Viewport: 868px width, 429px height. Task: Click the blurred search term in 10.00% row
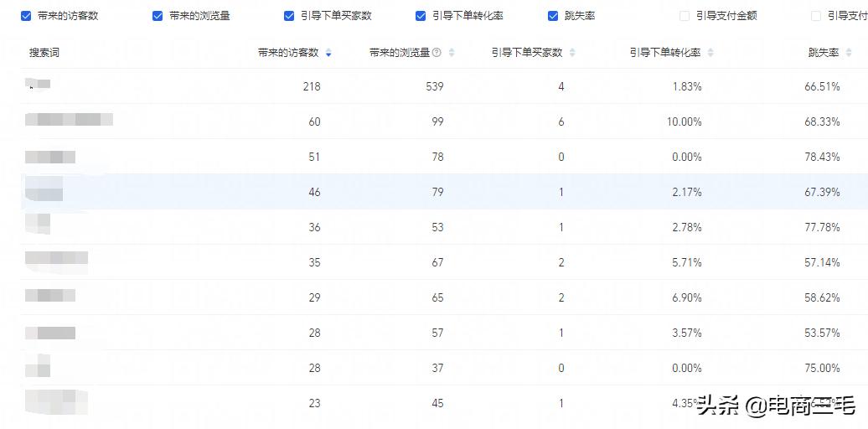[70, 119]
